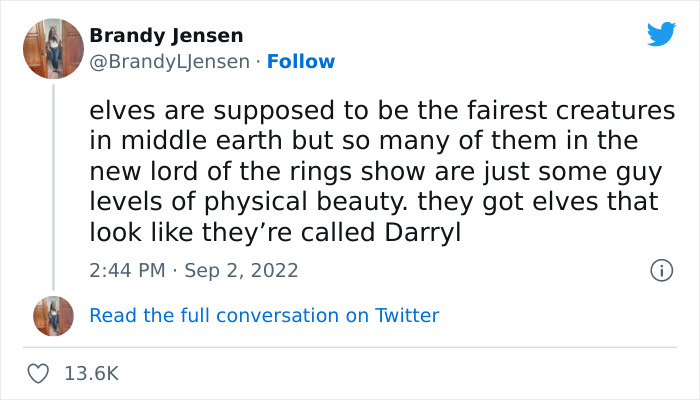Click the small avatar beside the conversation link

[53, 315]
